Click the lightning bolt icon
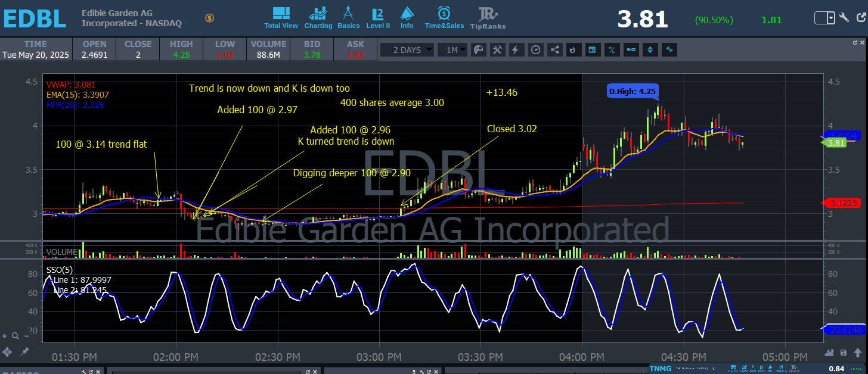 pyautogui.click(x=516, y=50)
